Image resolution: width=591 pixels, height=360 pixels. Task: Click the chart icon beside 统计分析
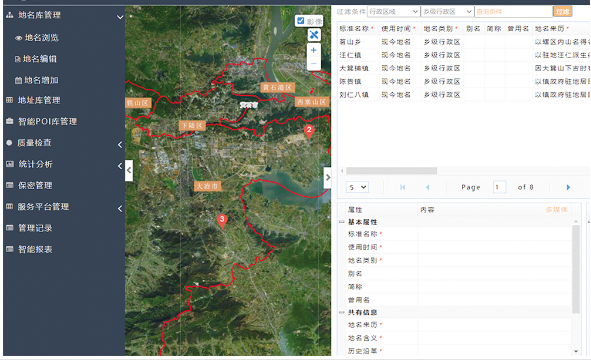point(10,164)
